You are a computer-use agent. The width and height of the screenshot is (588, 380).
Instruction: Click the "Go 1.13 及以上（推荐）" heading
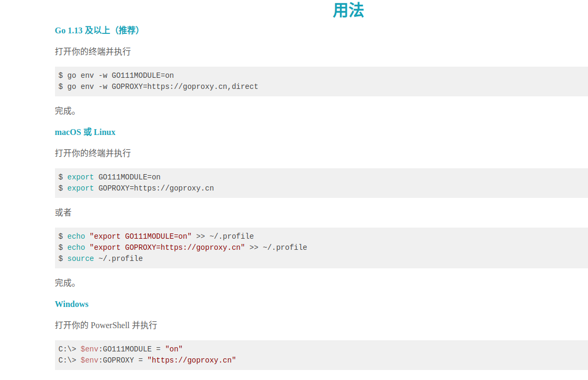(98, 31)
